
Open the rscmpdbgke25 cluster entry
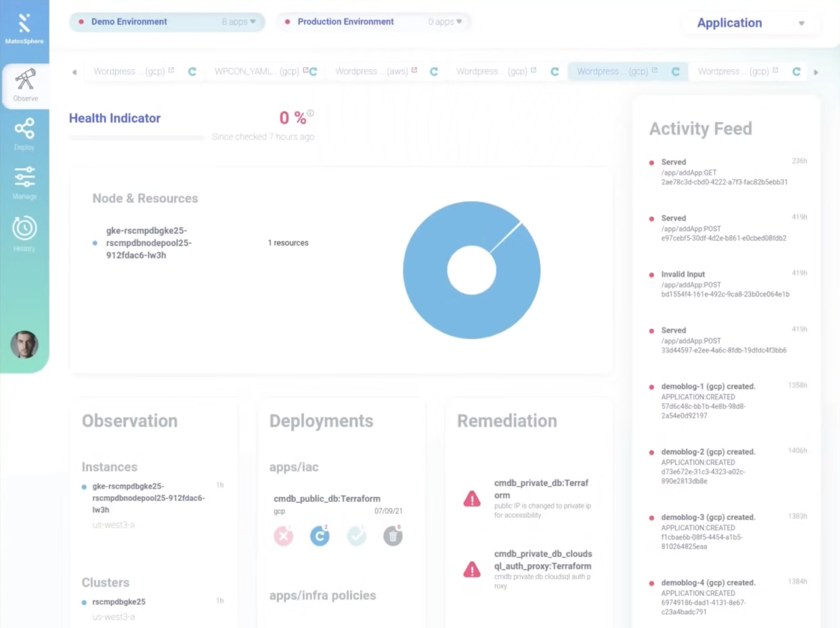(119, 602)
